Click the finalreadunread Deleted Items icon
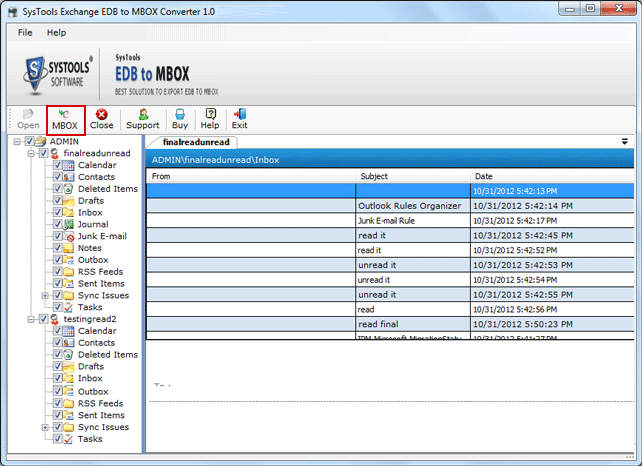 [68, 189]
